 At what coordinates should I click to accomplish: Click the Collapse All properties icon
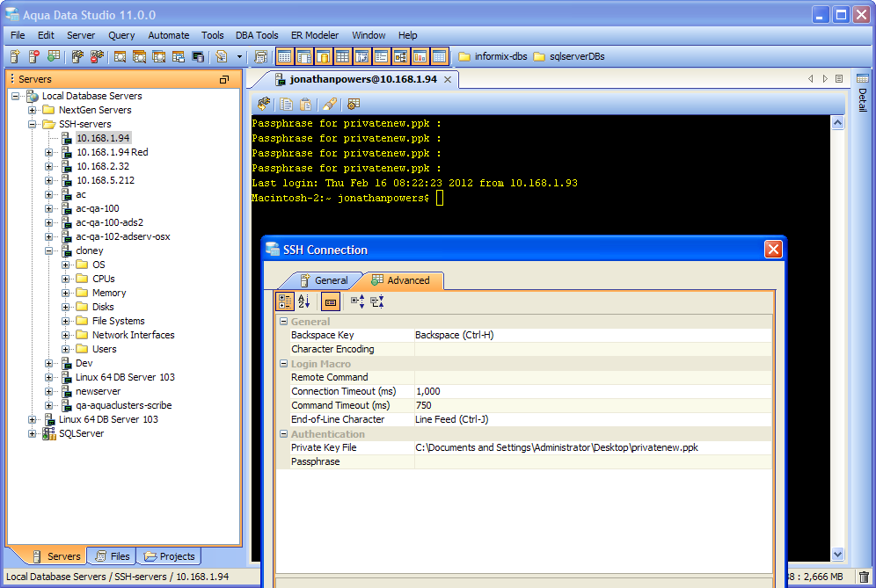(377, 301)
